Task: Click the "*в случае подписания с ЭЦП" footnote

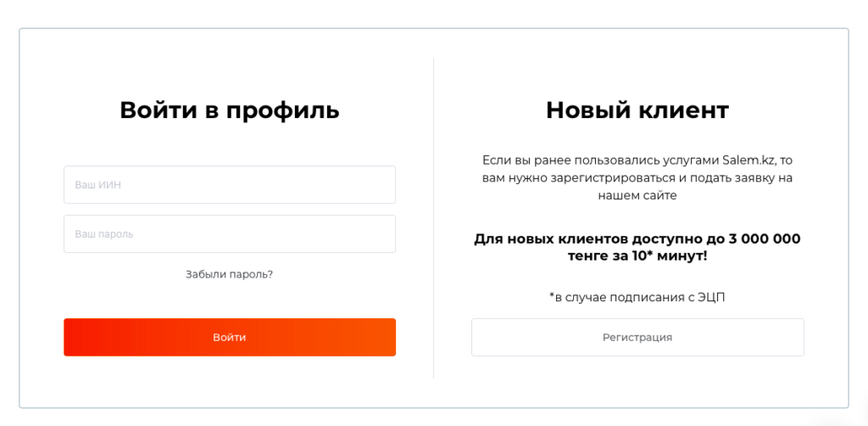Action: (x=637, y=297)
